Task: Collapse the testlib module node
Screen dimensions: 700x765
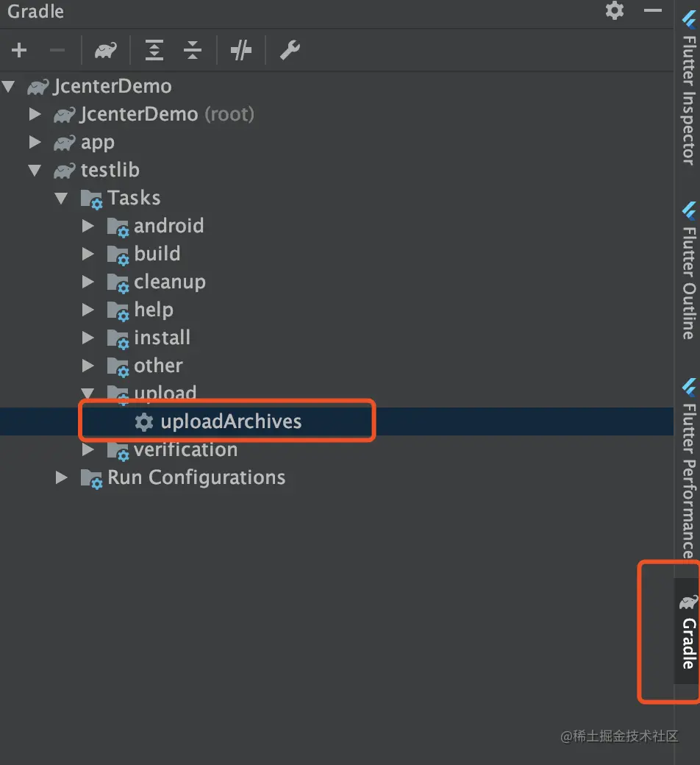Action: click(x=35, y=171)
